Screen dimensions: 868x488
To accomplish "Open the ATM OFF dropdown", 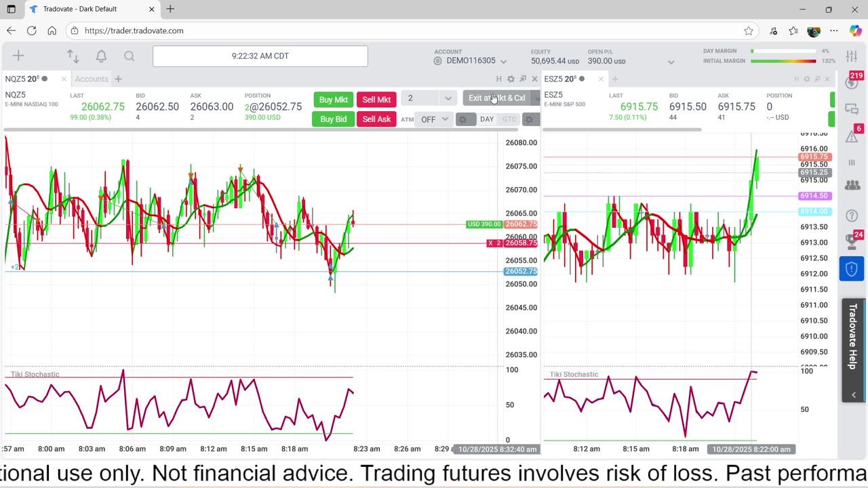I will click(x=434, y=119).
